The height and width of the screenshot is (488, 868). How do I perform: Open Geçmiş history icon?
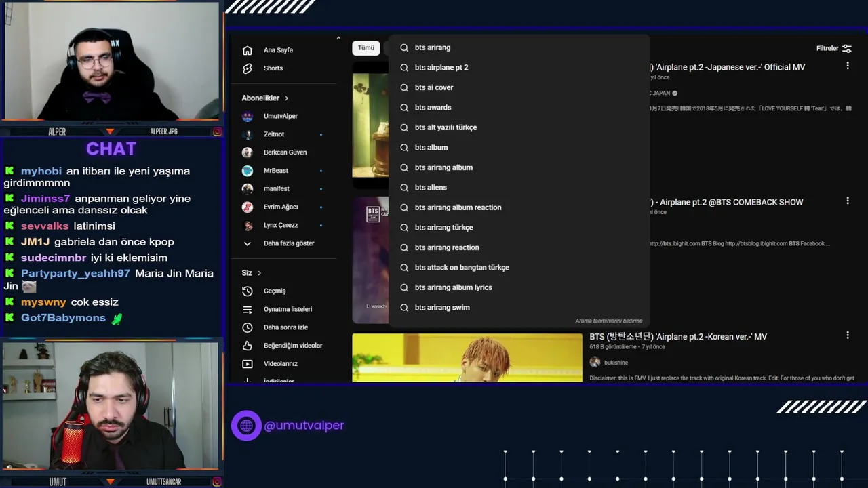click(248, 291)
